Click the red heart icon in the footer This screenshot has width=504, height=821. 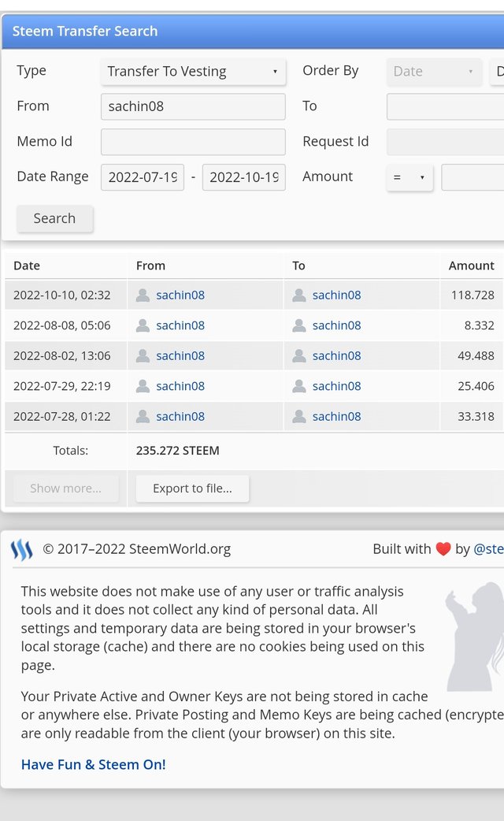point(443,549)
